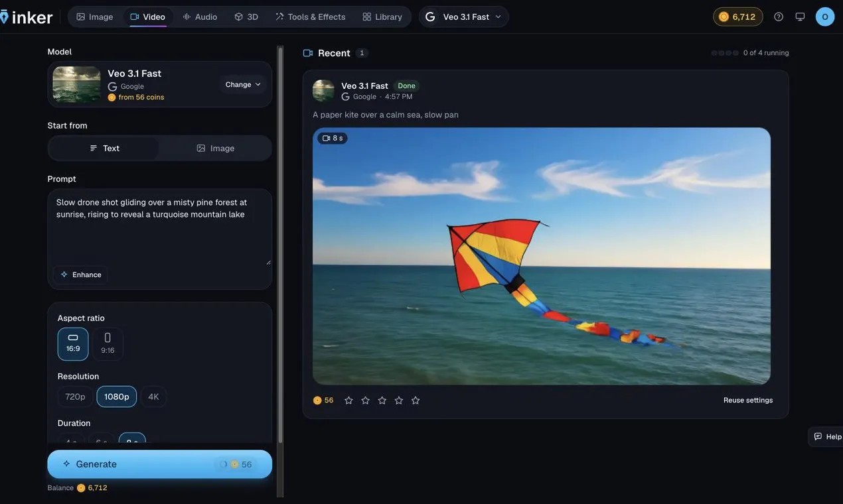Open the user avatar menu labeled O
The height and width of the screenshot is (504, 843).
point(825,17)
